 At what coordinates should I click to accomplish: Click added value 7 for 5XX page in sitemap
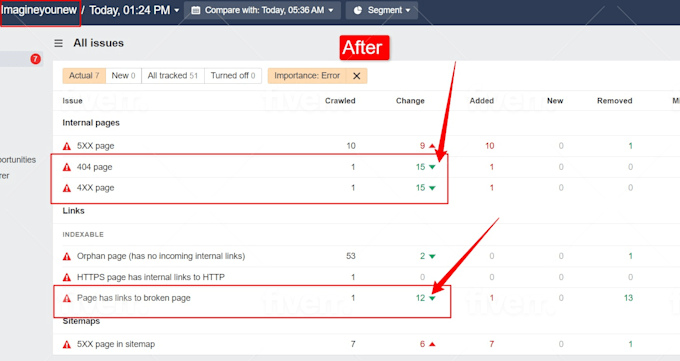click(x=491, y=344)
